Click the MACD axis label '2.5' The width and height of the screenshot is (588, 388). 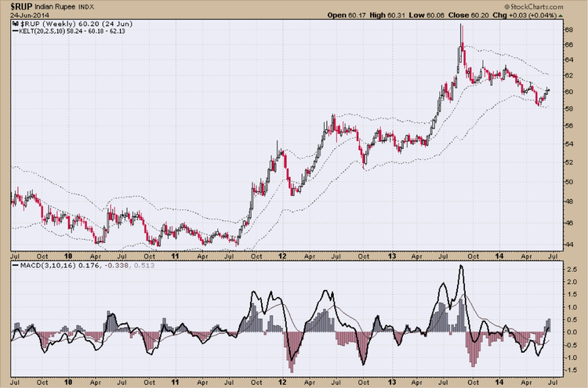[572, 269]
